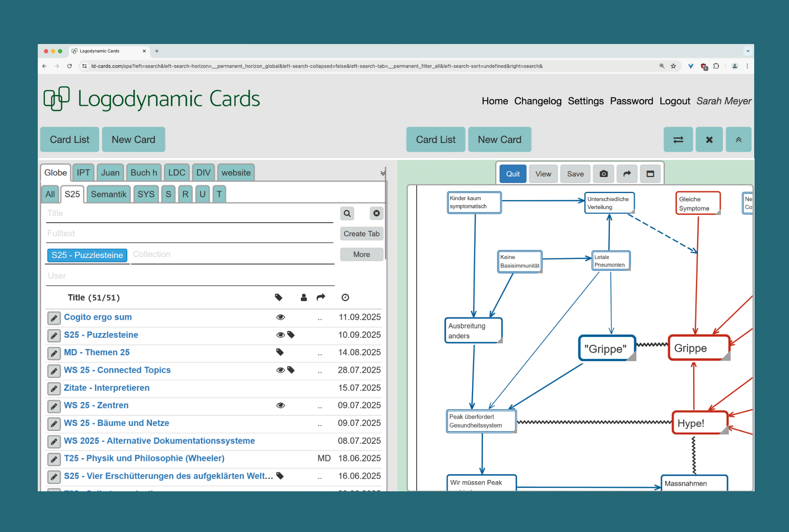
Task: Click the pencil edit icon for Cogito ergo sum
Action: pos(54,318)
